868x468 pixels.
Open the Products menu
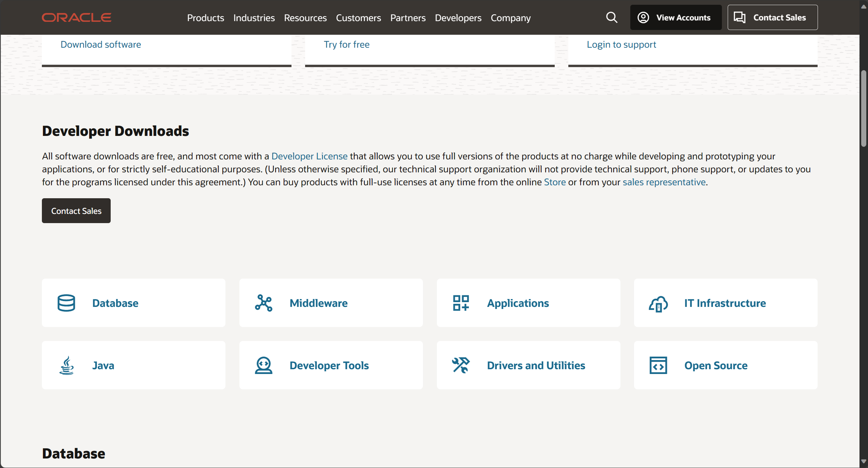206,18
